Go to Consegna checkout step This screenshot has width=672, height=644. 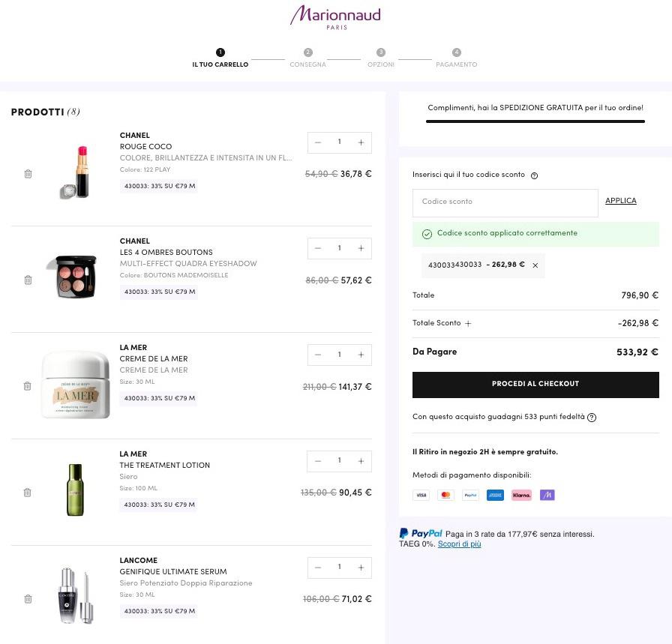(x=307, y=58)
